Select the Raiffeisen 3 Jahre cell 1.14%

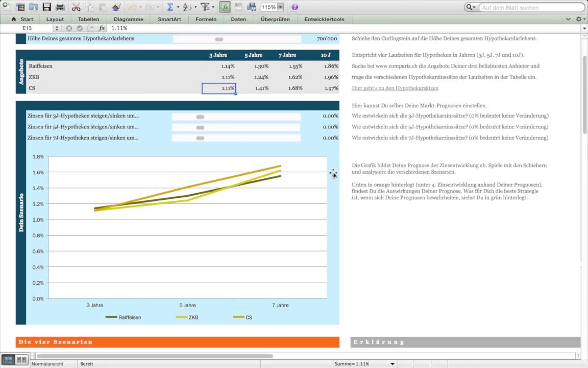[218, 66]
